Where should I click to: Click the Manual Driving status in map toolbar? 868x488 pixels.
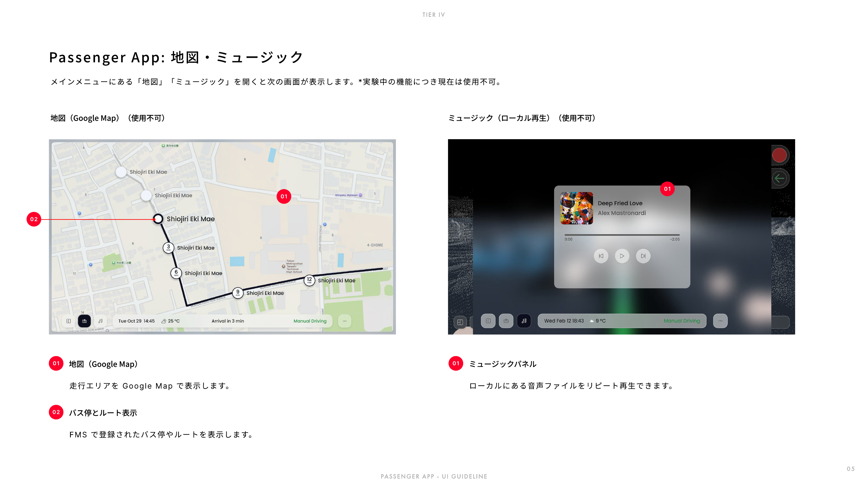(x=310, y=321)
